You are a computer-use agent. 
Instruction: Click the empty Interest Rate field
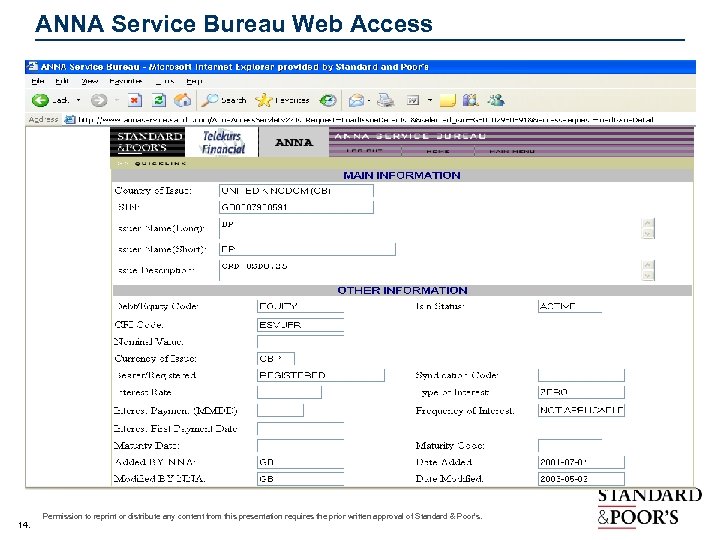click(289, 392)
